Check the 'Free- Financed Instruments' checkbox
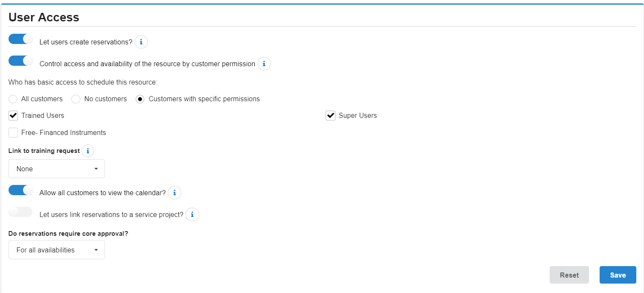This screenshot has height=293, width=644. click(x=13, y=133)
